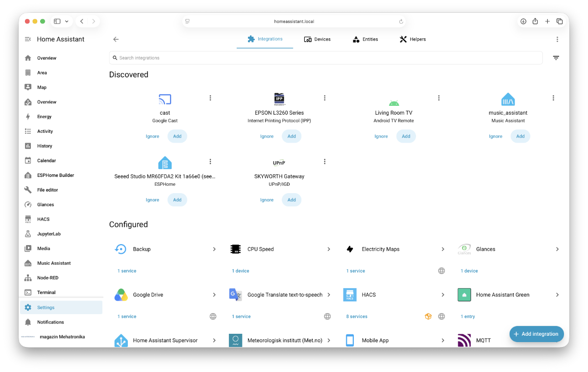
Task: Expand the CPU Speed integration chevron
Action: pyautogui.click(x=329, y=249)
